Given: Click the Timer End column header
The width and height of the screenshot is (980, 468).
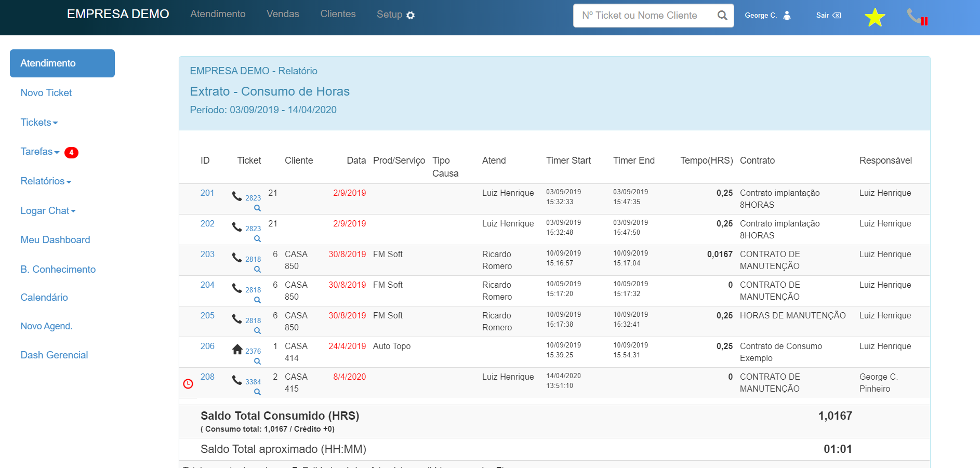Looking at the screenshot, I should tap(634, 161).
